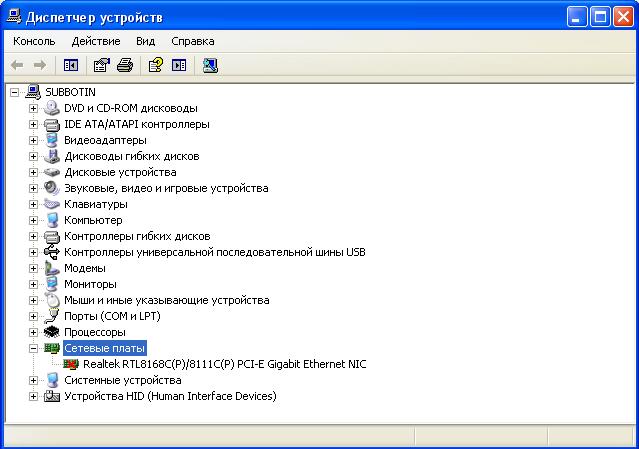639x449 pixels.
Task: Expand DVD и CD-ROM дисководы
Action: (x=33, y=108)
